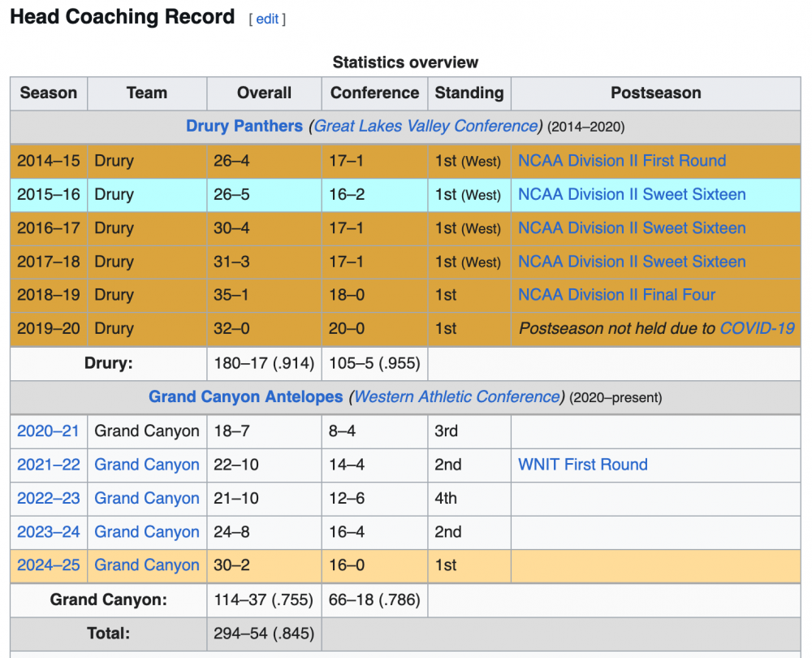Open the 2021–22 season link

(x=49, y=465)
